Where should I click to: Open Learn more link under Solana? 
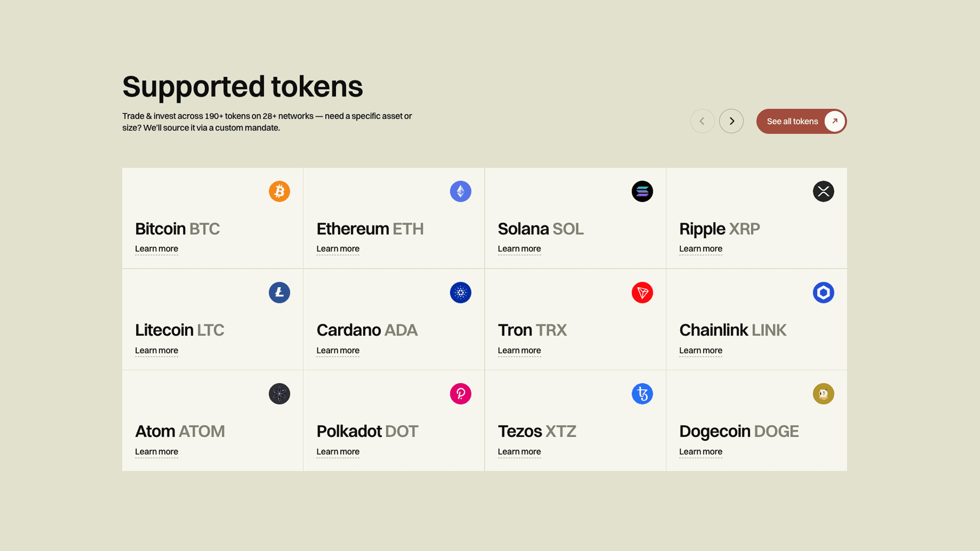click(519, 249)
